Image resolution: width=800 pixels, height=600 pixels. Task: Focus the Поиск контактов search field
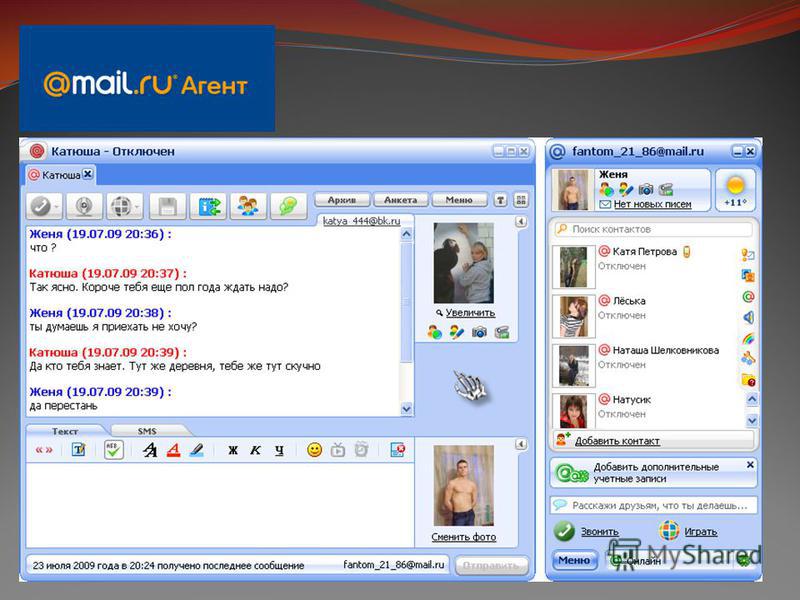point(653,229)
